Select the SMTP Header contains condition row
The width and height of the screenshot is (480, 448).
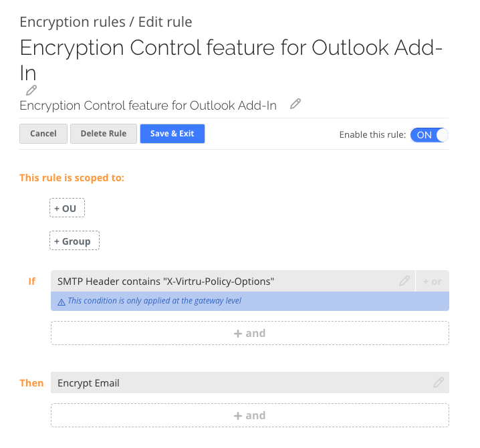233,281
